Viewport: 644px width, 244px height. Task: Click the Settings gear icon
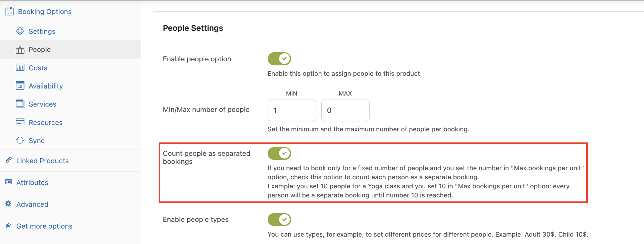(20, 31)
